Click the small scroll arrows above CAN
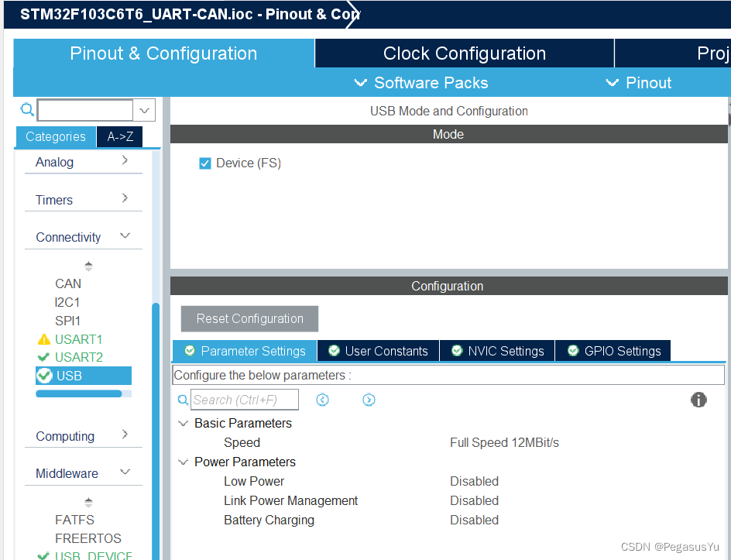This screenshot has height=560, width=731. coord(88,266)
